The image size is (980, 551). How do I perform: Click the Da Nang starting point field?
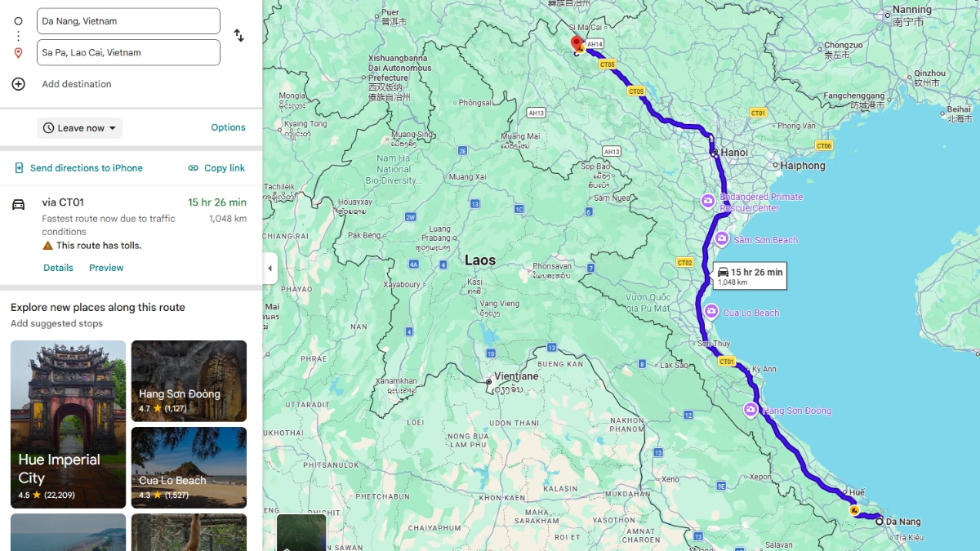click(x=128, y=20)
